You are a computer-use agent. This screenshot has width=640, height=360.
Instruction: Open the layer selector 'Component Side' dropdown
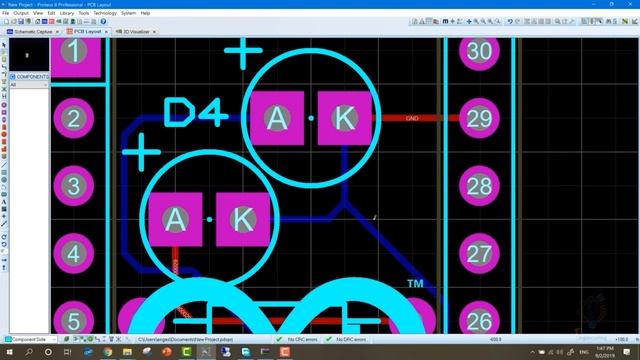(31, 339)
